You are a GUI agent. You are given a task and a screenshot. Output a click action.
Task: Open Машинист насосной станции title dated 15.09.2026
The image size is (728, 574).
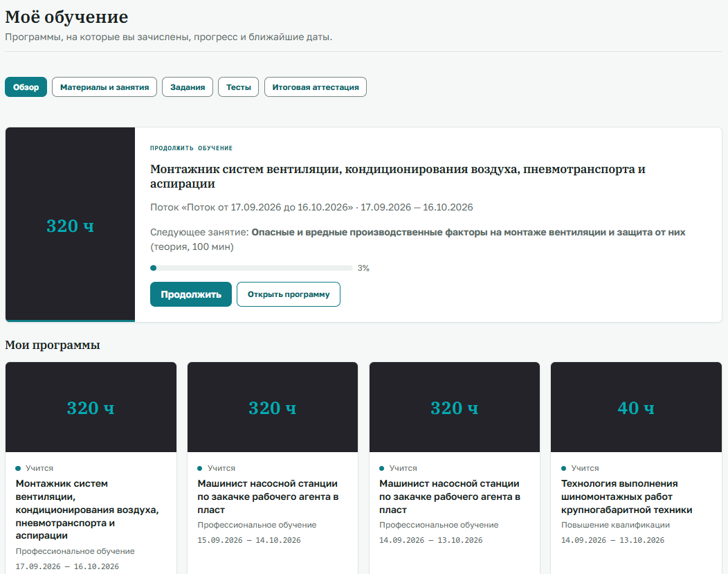tap(268, 496)
